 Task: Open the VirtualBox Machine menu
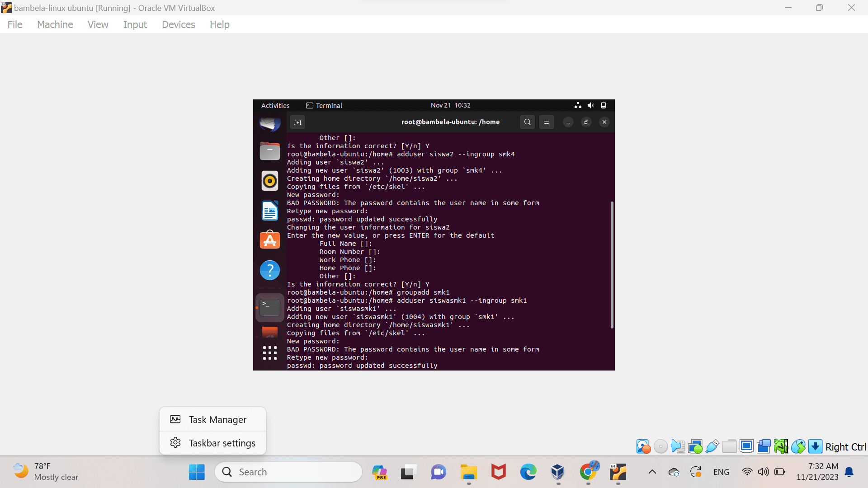click(55, 24)
